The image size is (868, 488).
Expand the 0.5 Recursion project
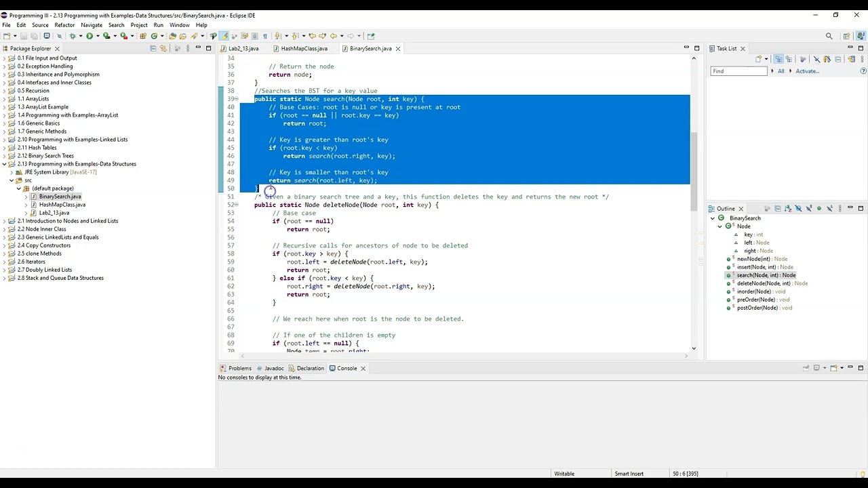(x=5, y=91)
